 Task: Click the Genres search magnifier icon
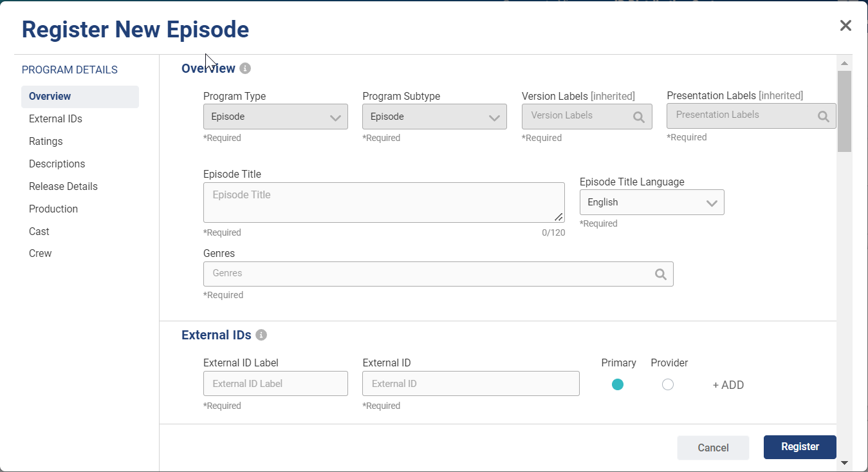click(660, 274)
